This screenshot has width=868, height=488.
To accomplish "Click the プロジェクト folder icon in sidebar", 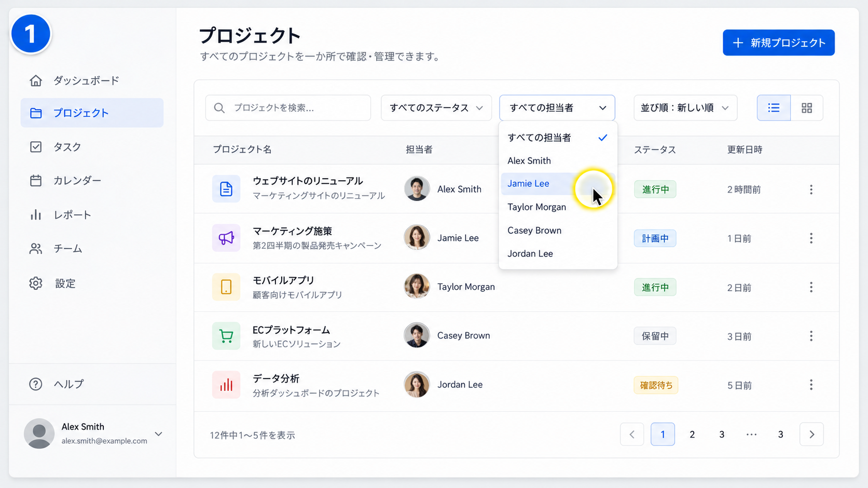I will click(36, 113).
